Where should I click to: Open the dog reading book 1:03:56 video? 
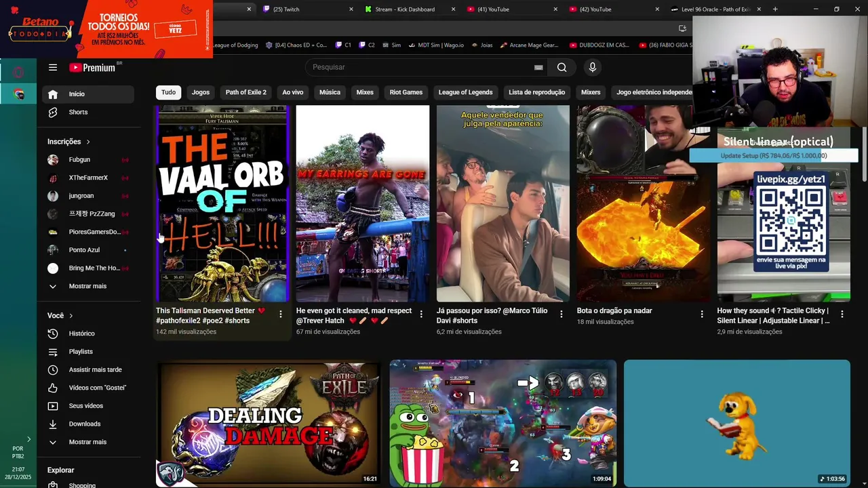point(737,424)
